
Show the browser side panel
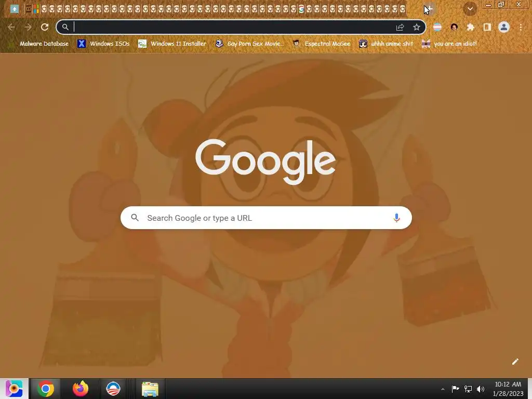point(487,27)
